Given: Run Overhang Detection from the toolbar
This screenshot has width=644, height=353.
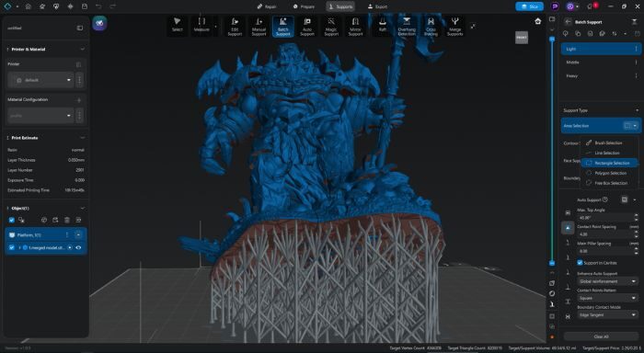Looking at the screenshot, I should click(407, 27).
